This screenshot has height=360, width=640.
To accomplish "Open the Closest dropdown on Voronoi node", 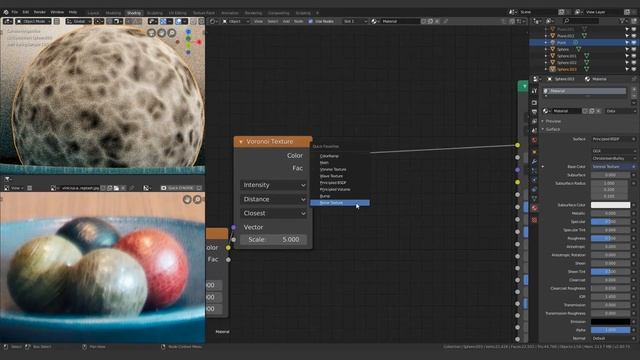I will click(273, 213).
